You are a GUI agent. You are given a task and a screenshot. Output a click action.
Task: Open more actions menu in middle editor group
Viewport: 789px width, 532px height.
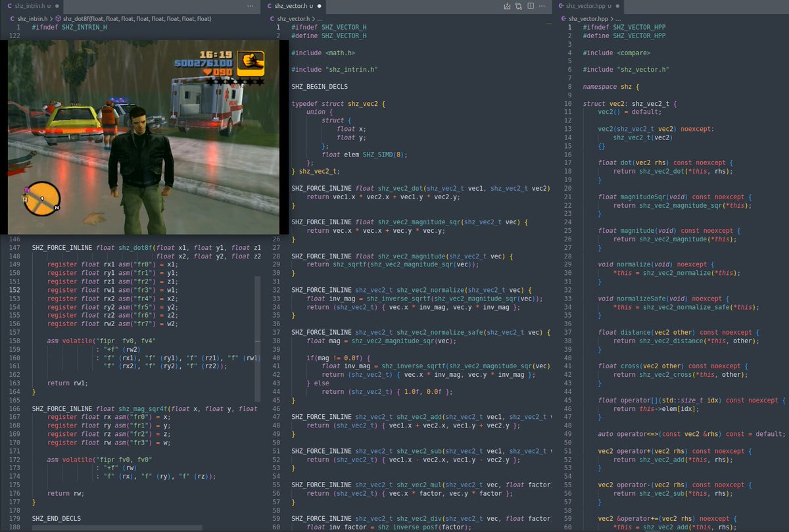point(542,6)
